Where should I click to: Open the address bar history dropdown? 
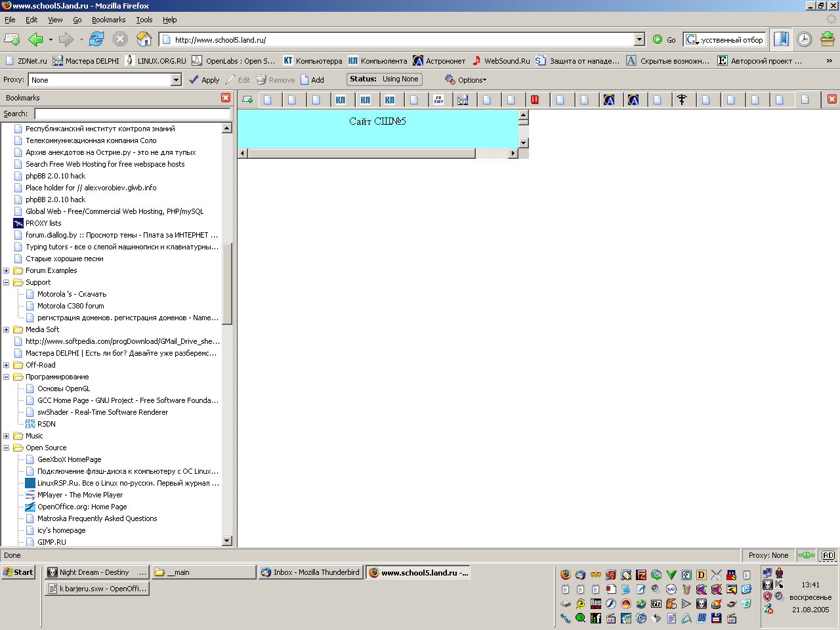640,39
